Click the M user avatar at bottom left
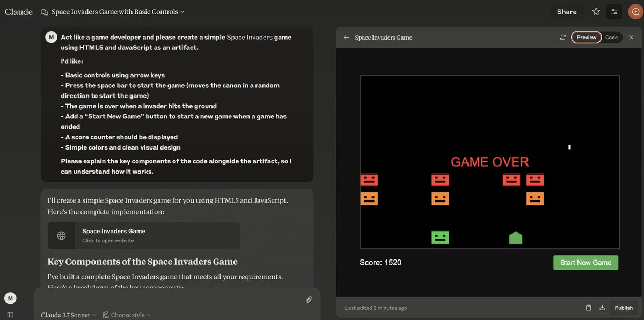Image resolution: width=644 pixels, height=320 pixels. click(10, 298)
